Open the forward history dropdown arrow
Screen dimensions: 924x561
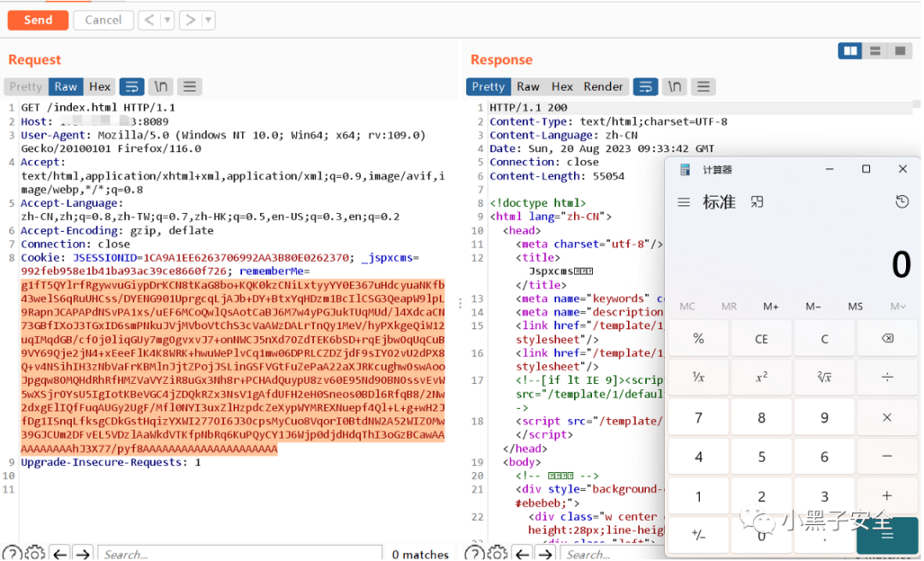point(208,20)
